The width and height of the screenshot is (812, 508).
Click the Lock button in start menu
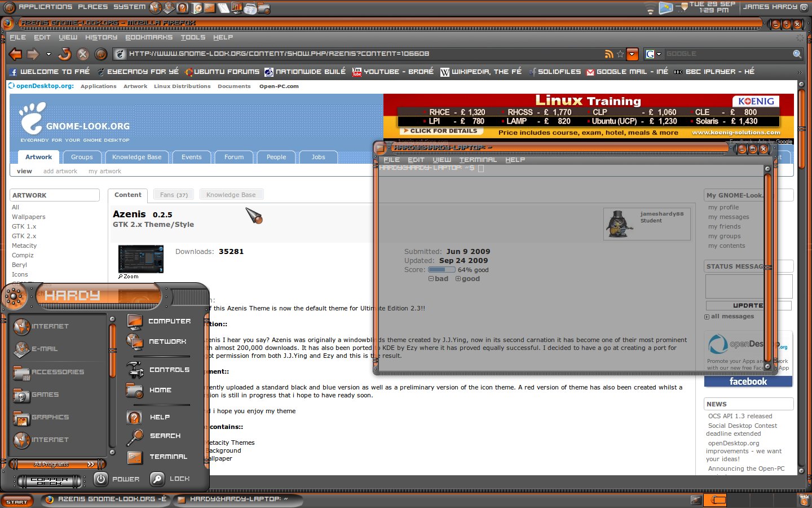click(170, 479)
